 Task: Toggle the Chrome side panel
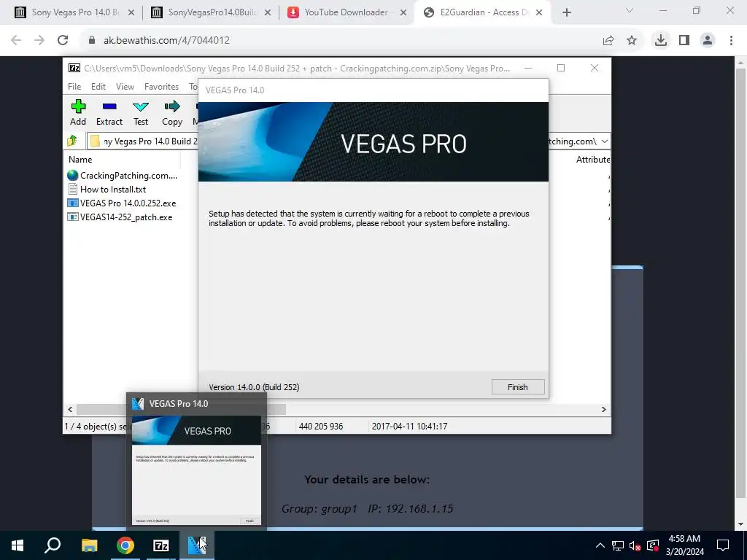click(684, 41)
